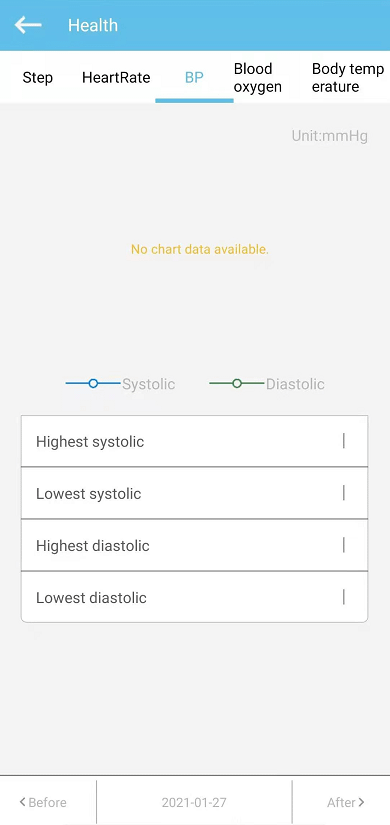Tap the After right chevron

pos(361,802)
